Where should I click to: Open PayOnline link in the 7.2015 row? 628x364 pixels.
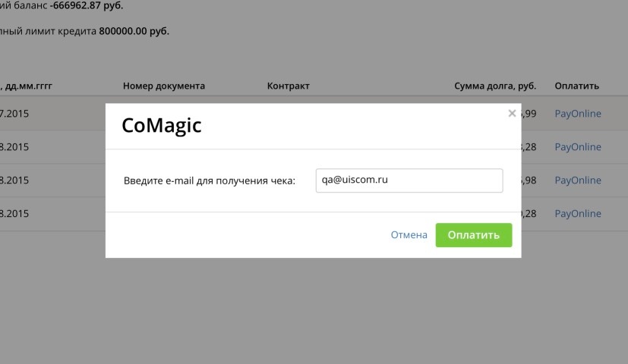tap(578, 114)
